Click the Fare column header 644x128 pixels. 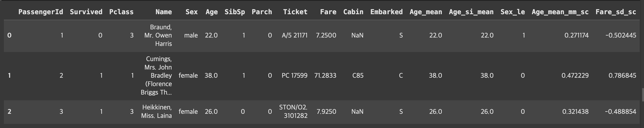click(x=328, y=12)
